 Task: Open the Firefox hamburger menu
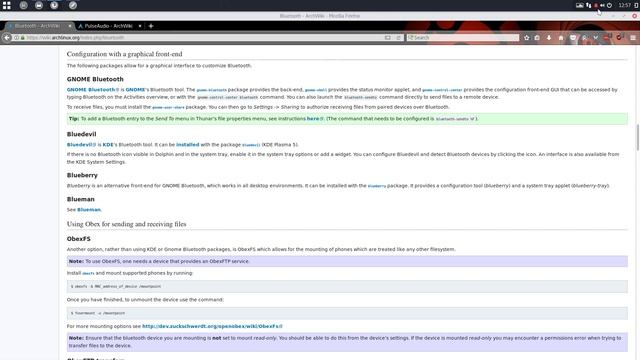point(633,38)
